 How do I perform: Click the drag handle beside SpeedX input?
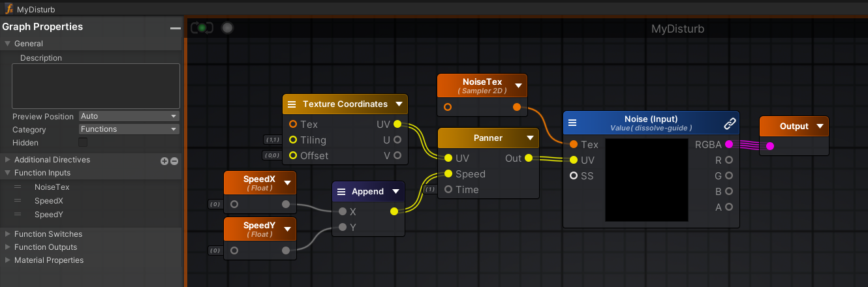(18, 200)
